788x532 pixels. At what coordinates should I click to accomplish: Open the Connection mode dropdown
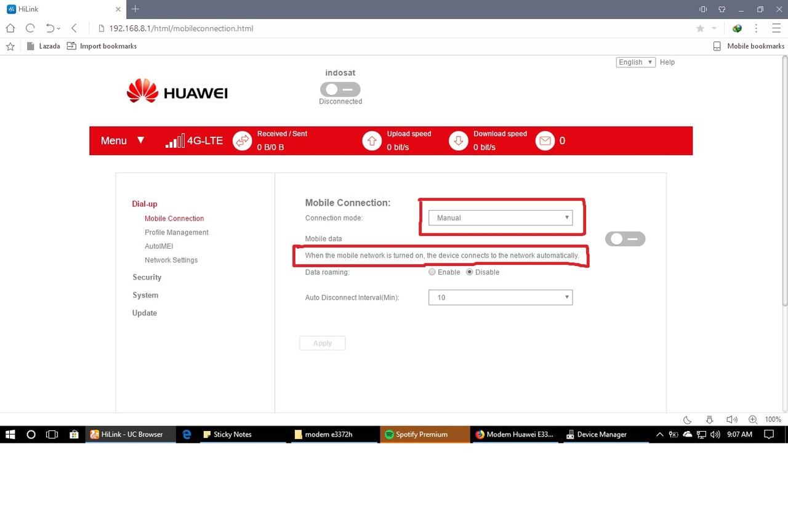[x=501, y=217]
